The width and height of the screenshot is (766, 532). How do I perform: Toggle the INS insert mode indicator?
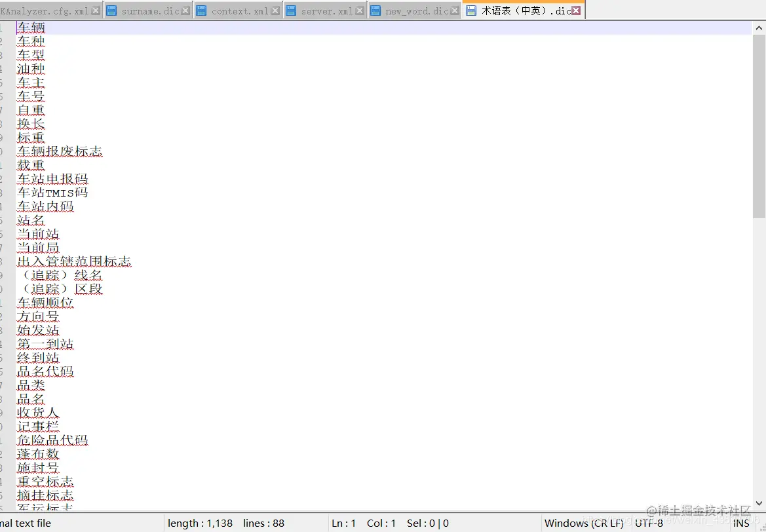click(x=740, y=523)
